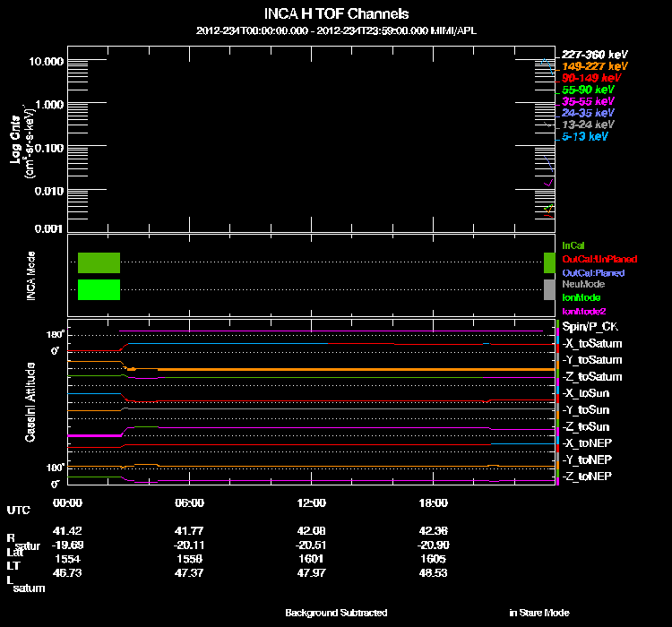The height and width of the screenshot is (627, 672).
Task: Click the Background Subtracted footer text
Action: click(336, 613)
